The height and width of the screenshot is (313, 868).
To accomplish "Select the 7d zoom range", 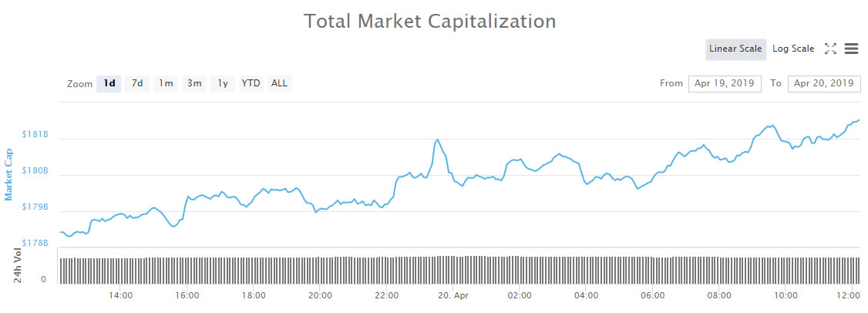I will point(137,83).
